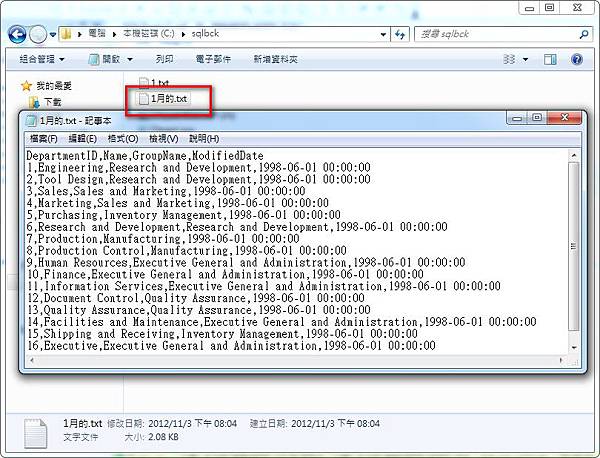Click the search magnifier icon
This screenshot has height=458, width=600.
click(x=584, y=34)
